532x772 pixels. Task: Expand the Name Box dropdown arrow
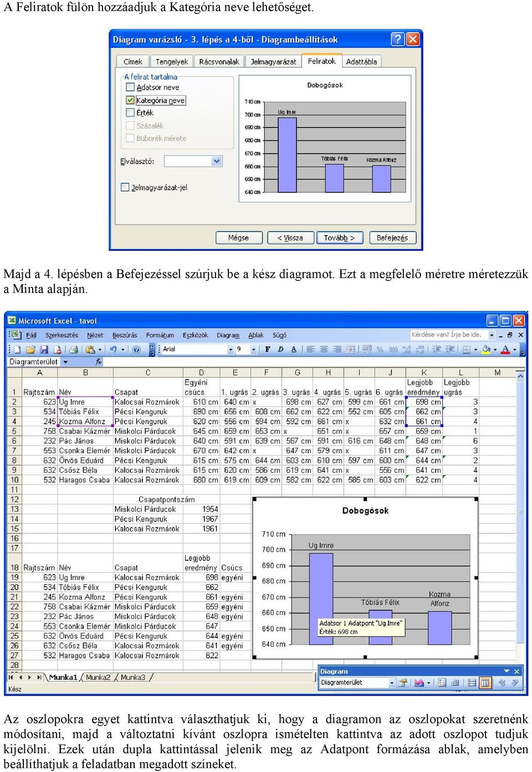[x=65, y=362]
